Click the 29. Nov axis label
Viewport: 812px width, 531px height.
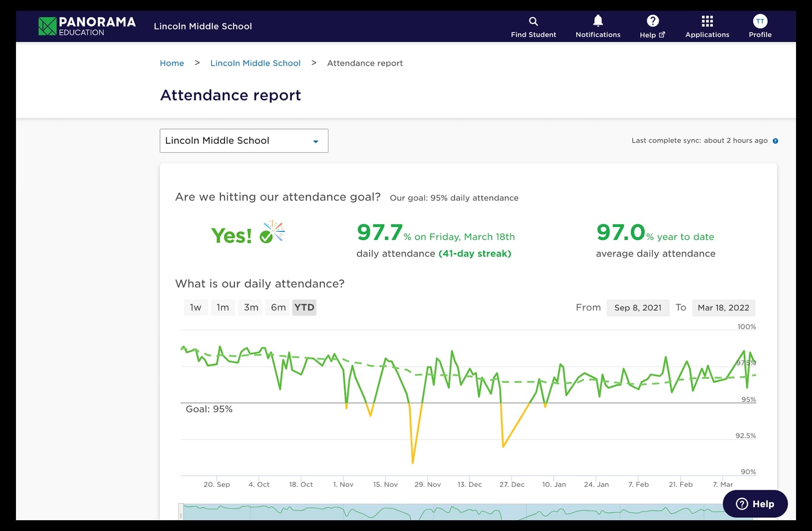click(x=428, y=484)
